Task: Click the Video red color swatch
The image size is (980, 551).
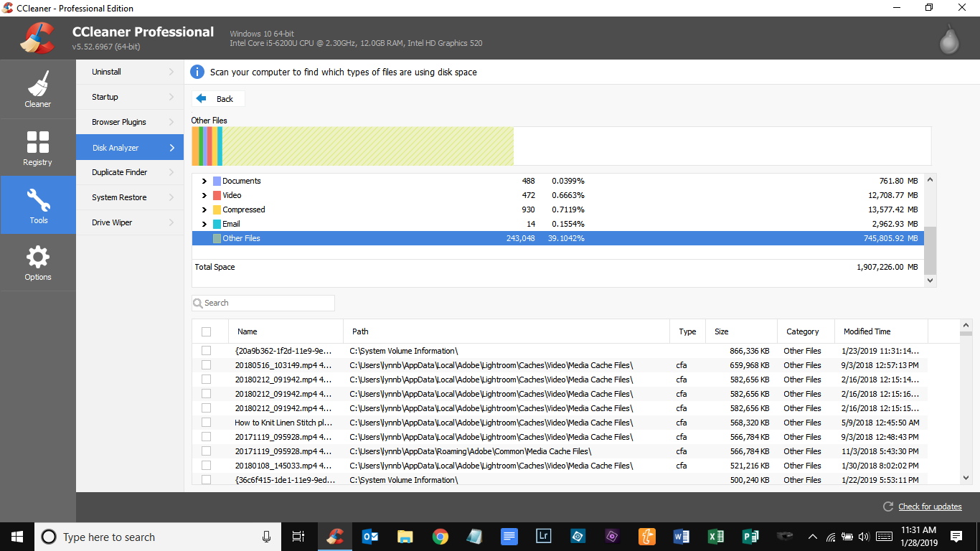Action: click(x=217, y=195)
